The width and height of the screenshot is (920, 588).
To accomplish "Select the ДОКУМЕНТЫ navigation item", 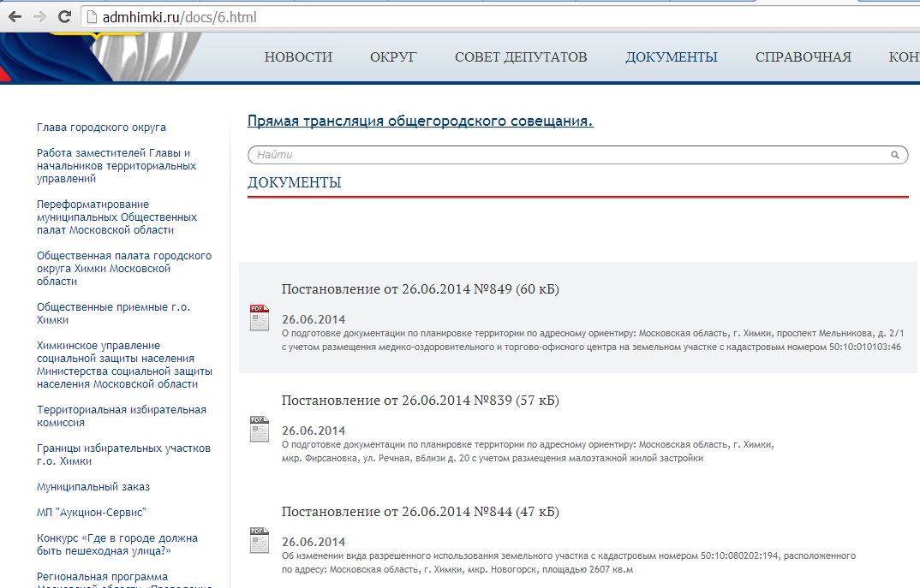I will pyautogui.click(x=671, y=57).
